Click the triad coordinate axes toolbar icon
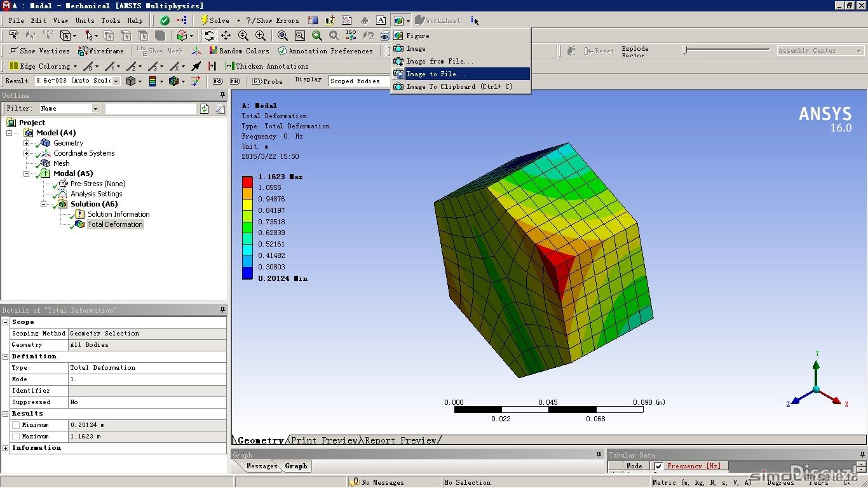Screen dimensions: 868x488 (x=197, y=51)
